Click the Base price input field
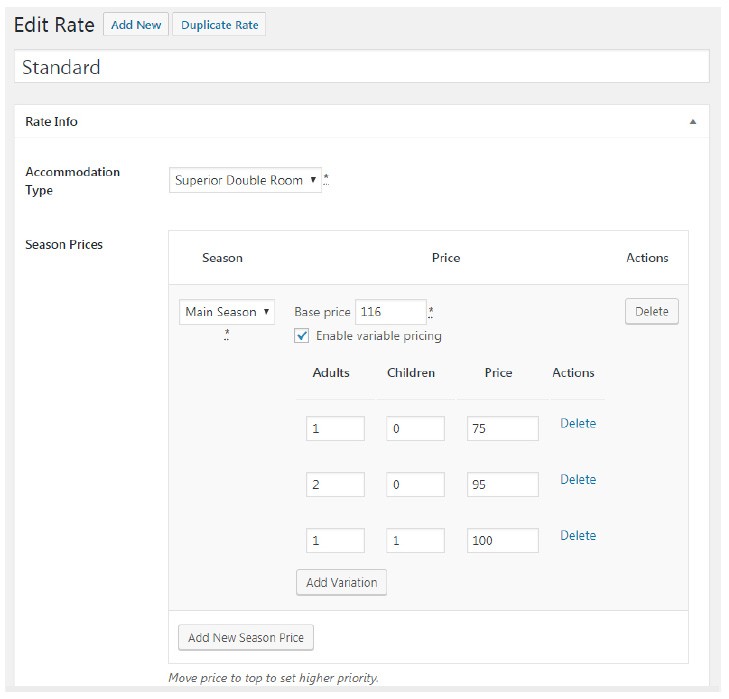Image resolution: width=729 pixels, height=699 pixels. coord(391,312)
